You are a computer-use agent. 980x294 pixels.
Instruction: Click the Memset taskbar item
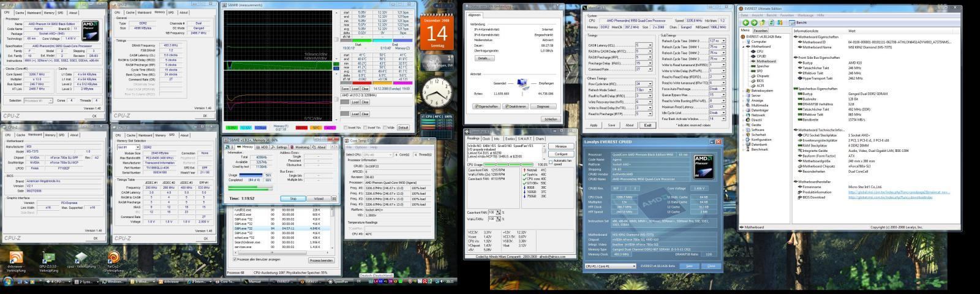click(254, 282)
